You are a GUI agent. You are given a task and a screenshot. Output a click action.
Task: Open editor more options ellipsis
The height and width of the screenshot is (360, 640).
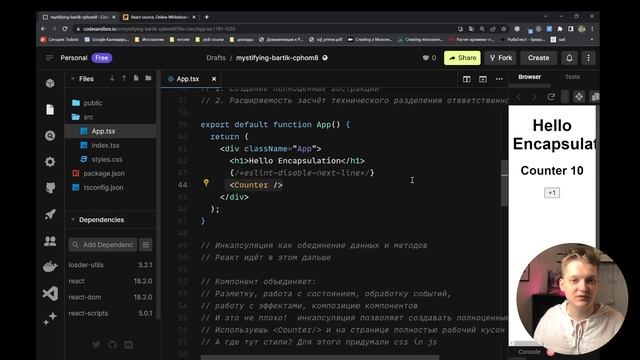pyautogui.click(x=499, y=79)
